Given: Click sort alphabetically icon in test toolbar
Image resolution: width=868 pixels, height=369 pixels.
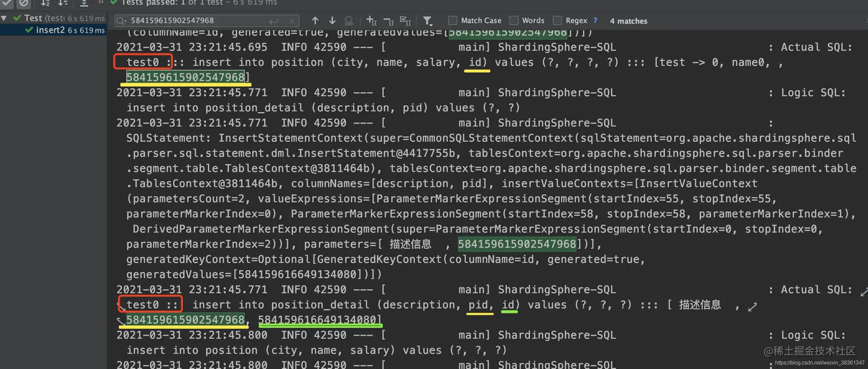Looking at the screenshot, I should pos(45,3).
